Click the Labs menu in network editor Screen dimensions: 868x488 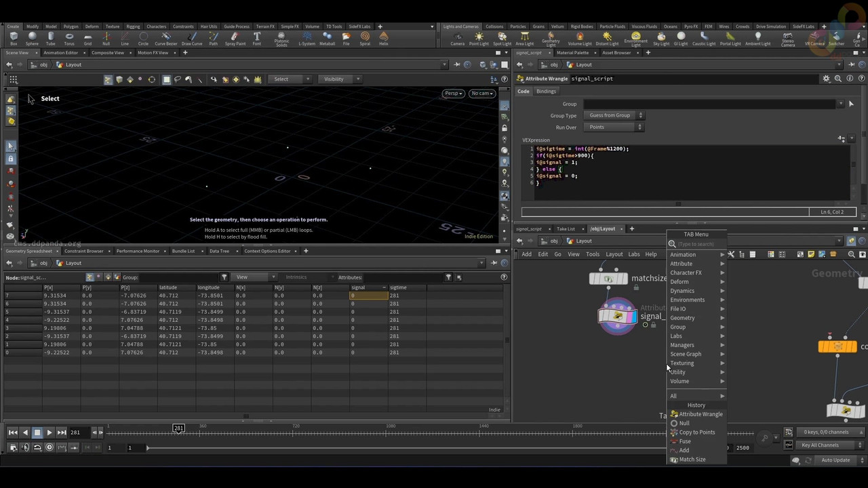pos(634,254)
